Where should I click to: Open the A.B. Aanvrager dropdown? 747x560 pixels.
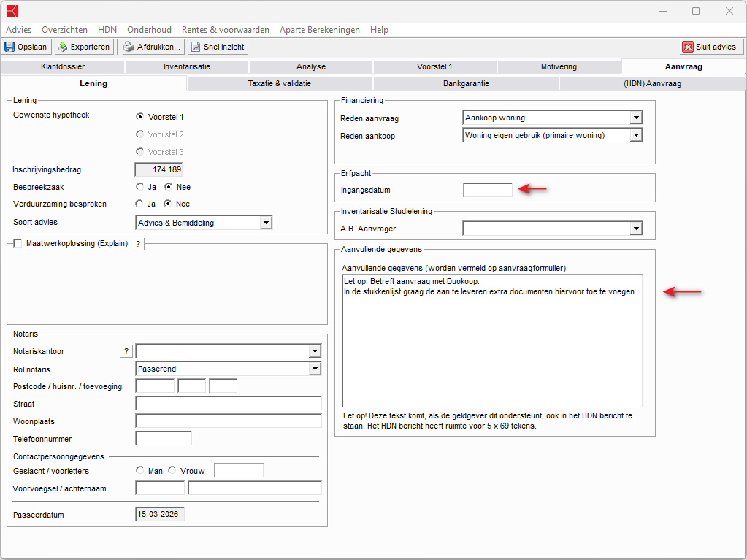[636, 229]
